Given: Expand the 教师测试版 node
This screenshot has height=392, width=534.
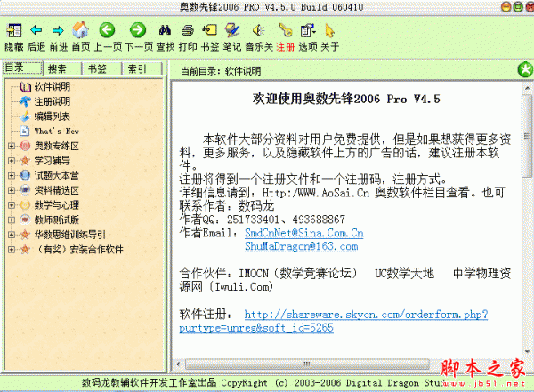Looking at the screenshot, I should tap(12, 220).
